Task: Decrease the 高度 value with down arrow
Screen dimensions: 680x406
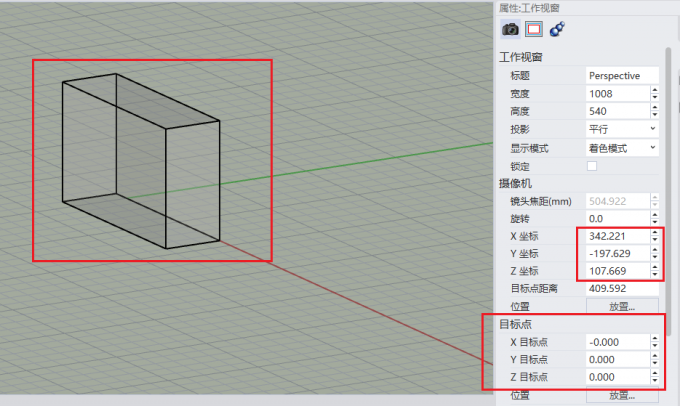Action: (655, 115)
